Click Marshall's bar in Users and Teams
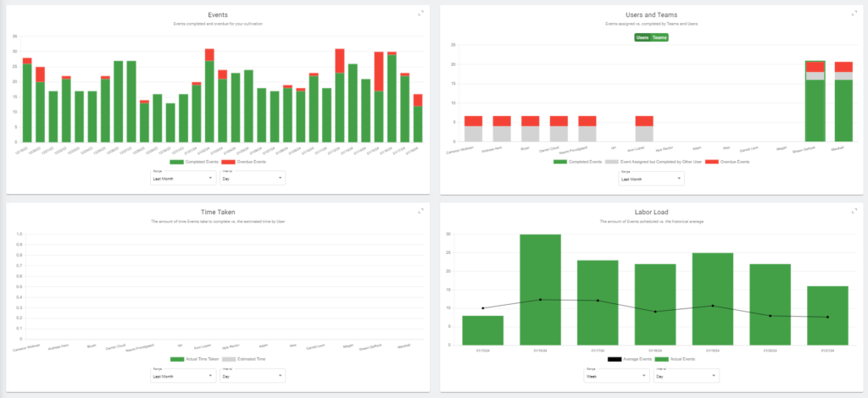Image resolution: width=868 pixels, height=398 pixels. click(843, 102)
